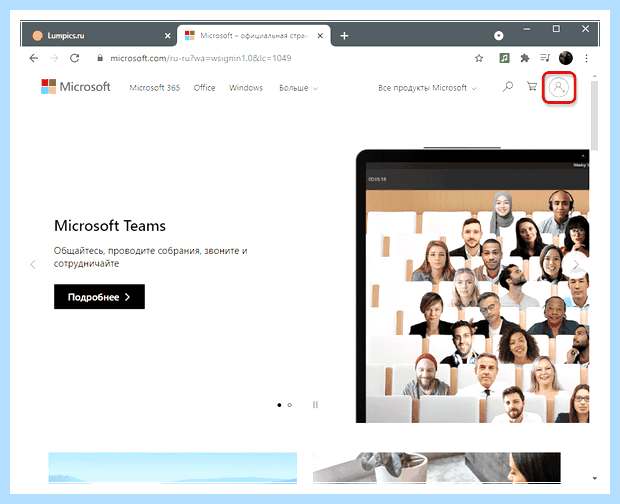The height and width of the screenshot is (504, 620).
Task: Close the Chrome browser window
Action: [586, 29]
